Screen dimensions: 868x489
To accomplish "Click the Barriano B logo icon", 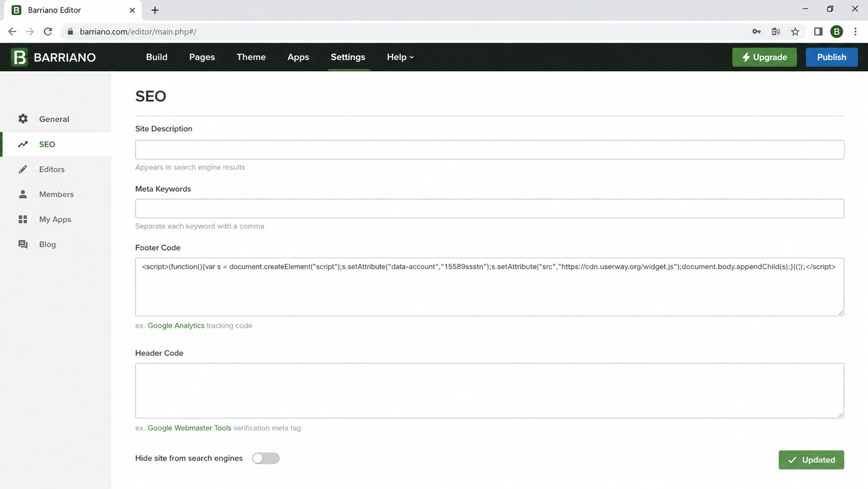I will click(20, 57).
